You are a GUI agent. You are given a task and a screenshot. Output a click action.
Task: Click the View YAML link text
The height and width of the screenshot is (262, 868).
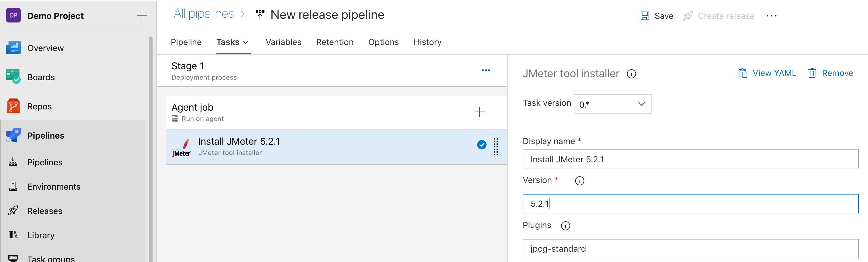(x=774, y=73)
